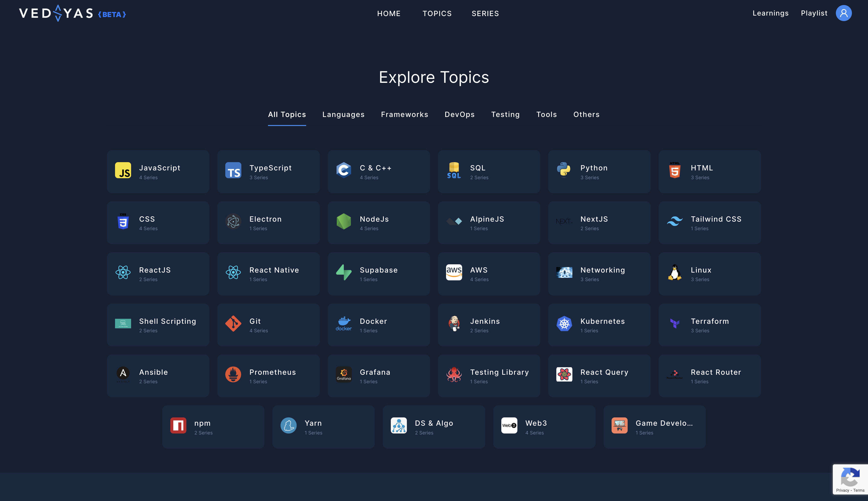Image resolution: width=868 pixels, height=501 pixels.
Task: Click the Terraform logo icon
Action: point(675,324)
